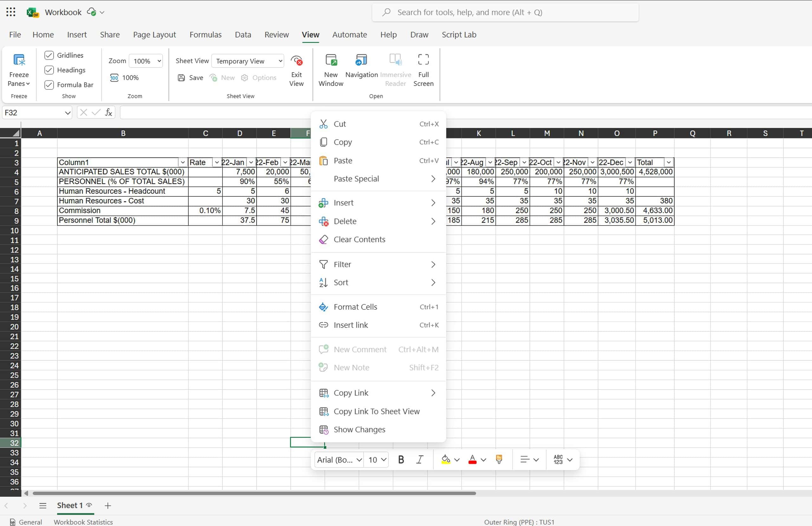Select Paste Special from context menu

point(356,178)
